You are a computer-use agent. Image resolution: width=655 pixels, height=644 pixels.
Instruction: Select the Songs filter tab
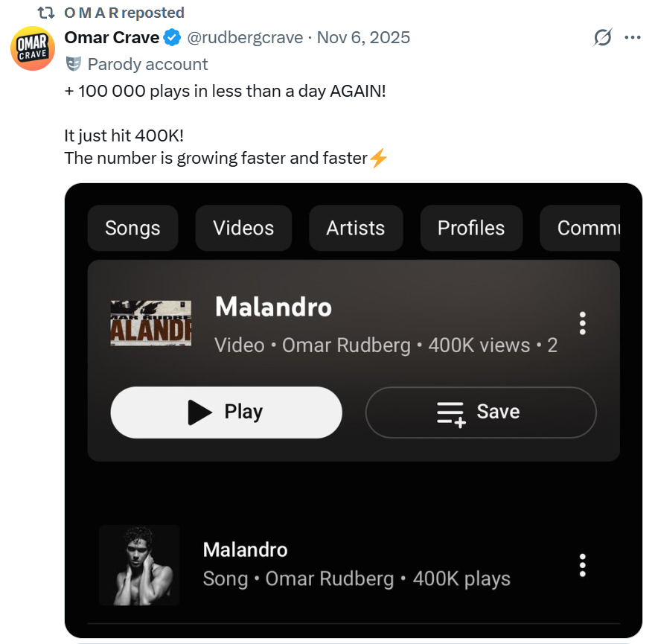click(x=132, y=228)
